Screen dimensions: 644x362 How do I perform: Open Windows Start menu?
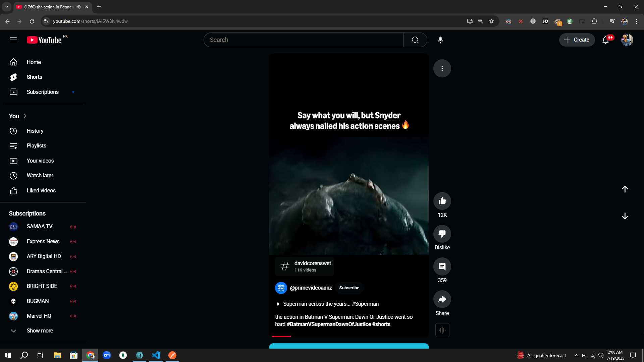pyautogui.click(x=8, y=355)
